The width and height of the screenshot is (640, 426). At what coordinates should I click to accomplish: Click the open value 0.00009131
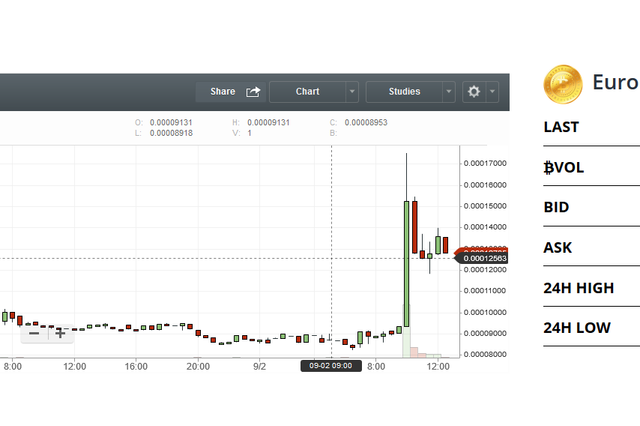click(171, 122)
